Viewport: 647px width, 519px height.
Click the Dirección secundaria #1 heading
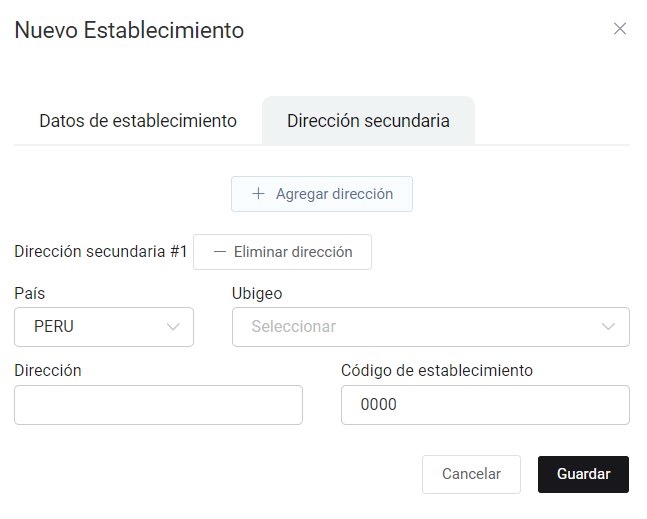click(x=101, y=252)
